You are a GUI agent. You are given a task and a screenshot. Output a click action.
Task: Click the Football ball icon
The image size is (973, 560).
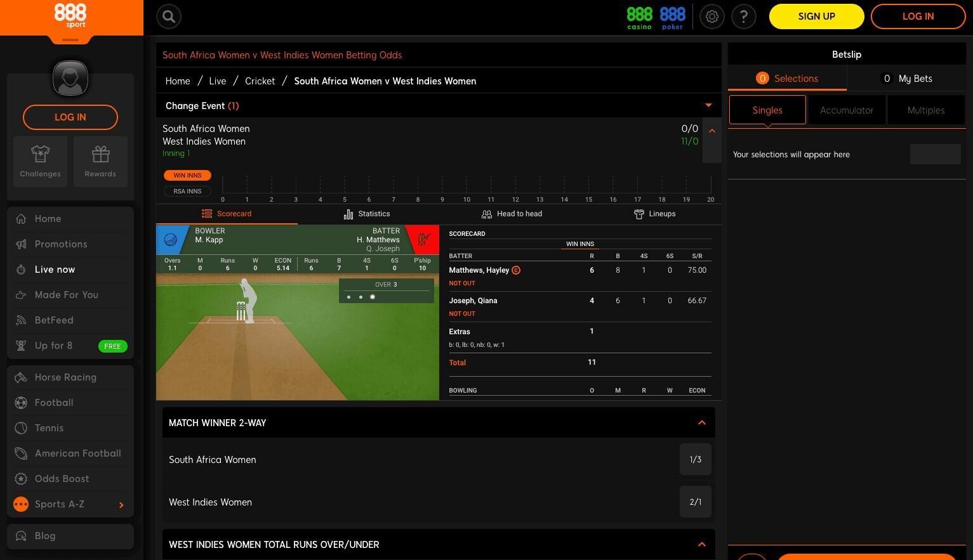[21, 403]
